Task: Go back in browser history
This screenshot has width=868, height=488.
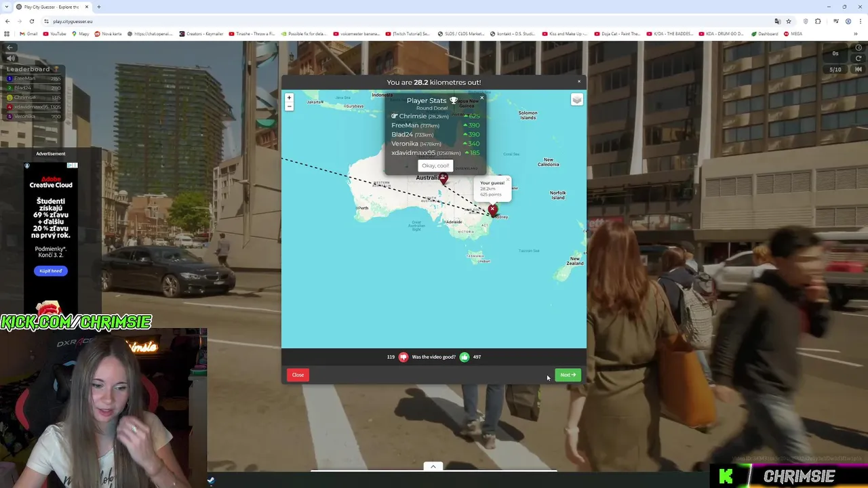Action: (8, 21)
